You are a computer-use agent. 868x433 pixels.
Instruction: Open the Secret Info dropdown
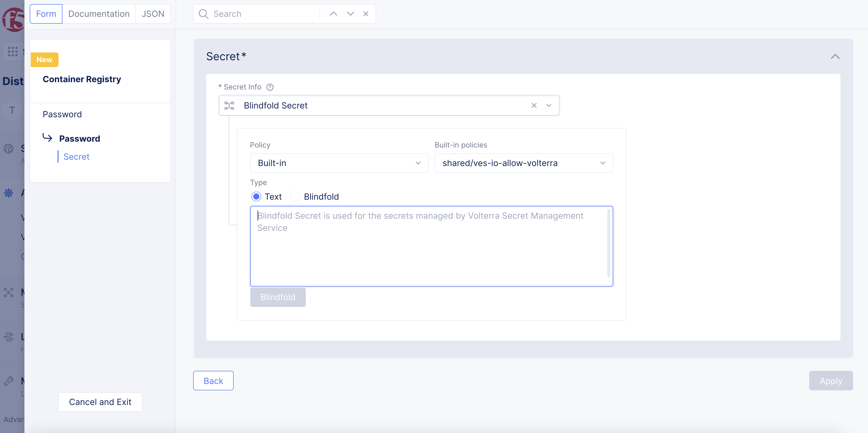[x=549, y=106]
